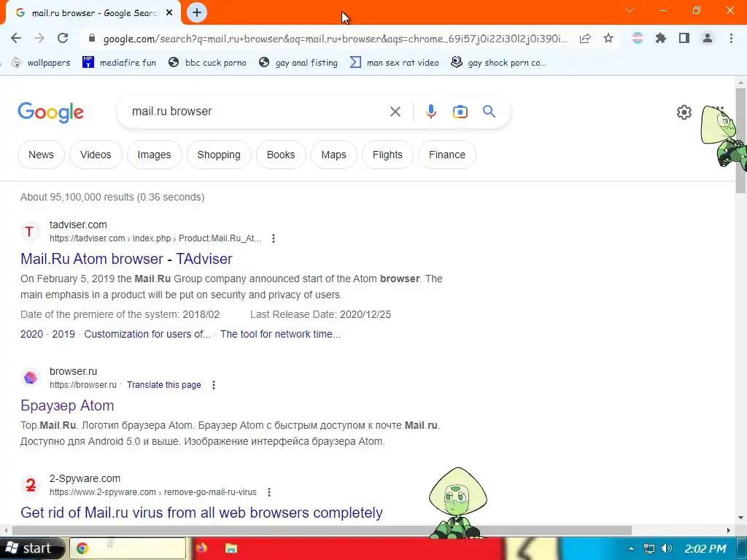This screenshot has height=560, width=747.
Task: Reload the current page
Action: [x=63, y=38]
